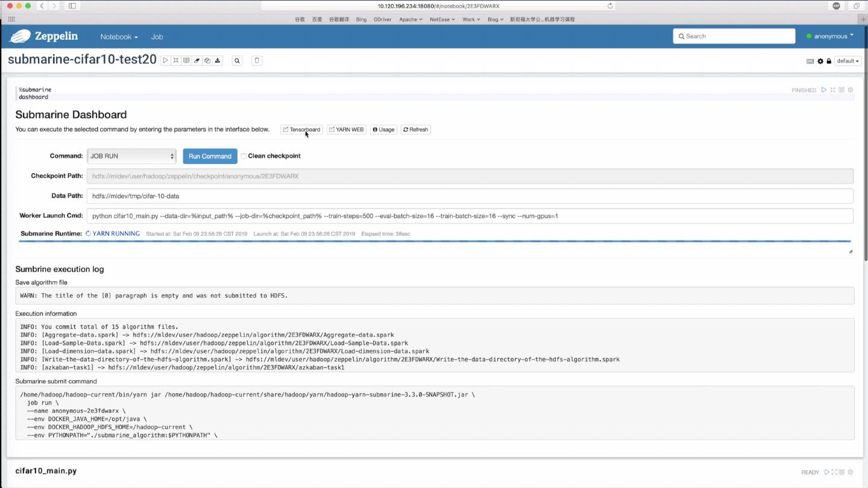Open the note permissions lock icon
868x488 pixels.
829,61
